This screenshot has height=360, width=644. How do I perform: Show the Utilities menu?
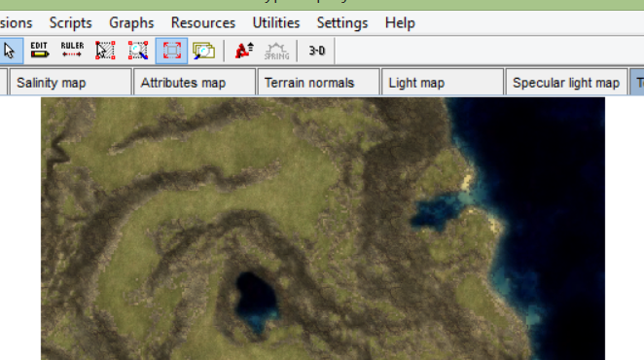(x=276, y=23)
